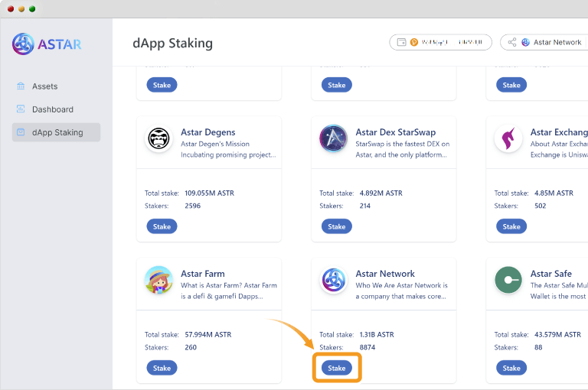Viewport: 588px width, 390px height.
Task: Click the Astar Network dApp logo
Action: 334,280
